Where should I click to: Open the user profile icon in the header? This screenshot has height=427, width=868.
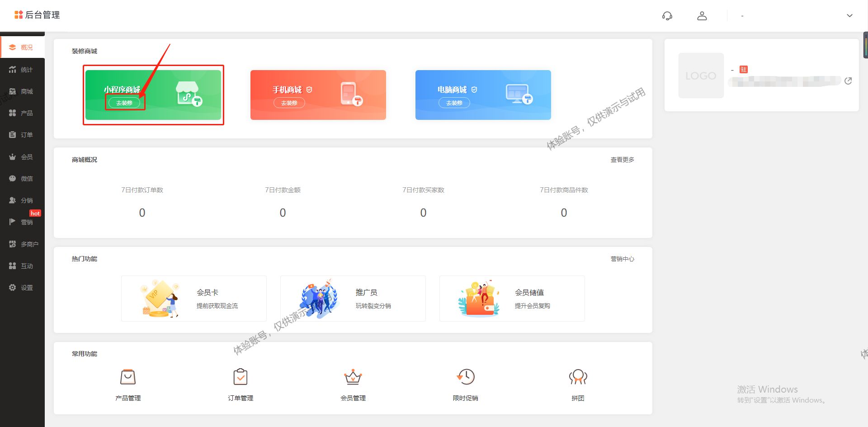[x=702, y=15]
